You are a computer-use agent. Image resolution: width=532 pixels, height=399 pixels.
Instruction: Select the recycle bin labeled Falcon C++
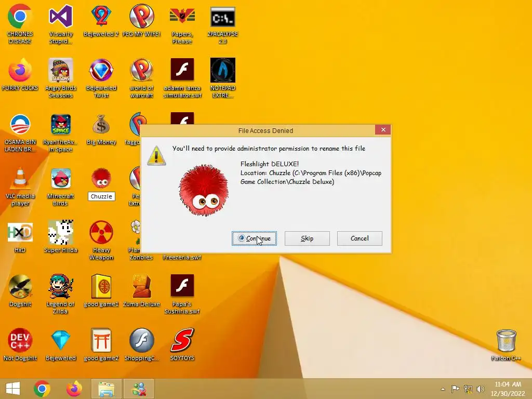pyautogui.click(x=506, y=340)
